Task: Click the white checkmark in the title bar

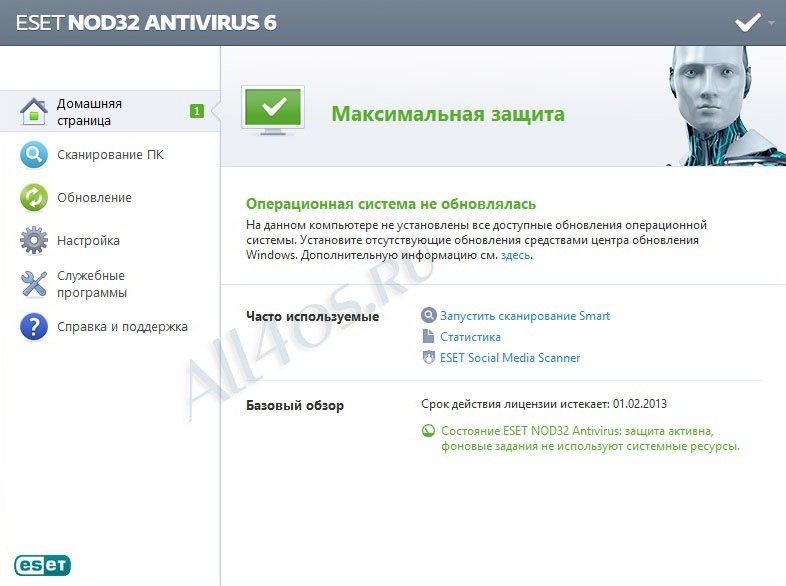Action: [x=747, y=23]
